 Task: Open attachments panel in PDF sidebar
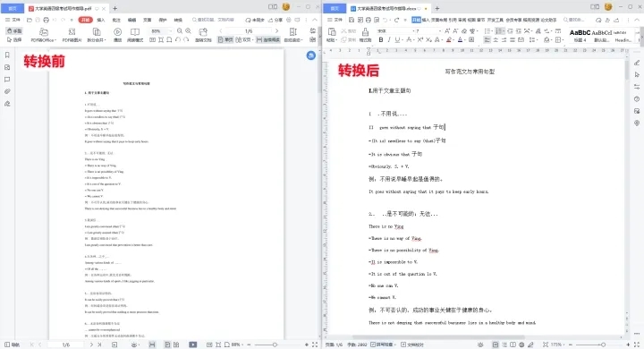(7, 91)
